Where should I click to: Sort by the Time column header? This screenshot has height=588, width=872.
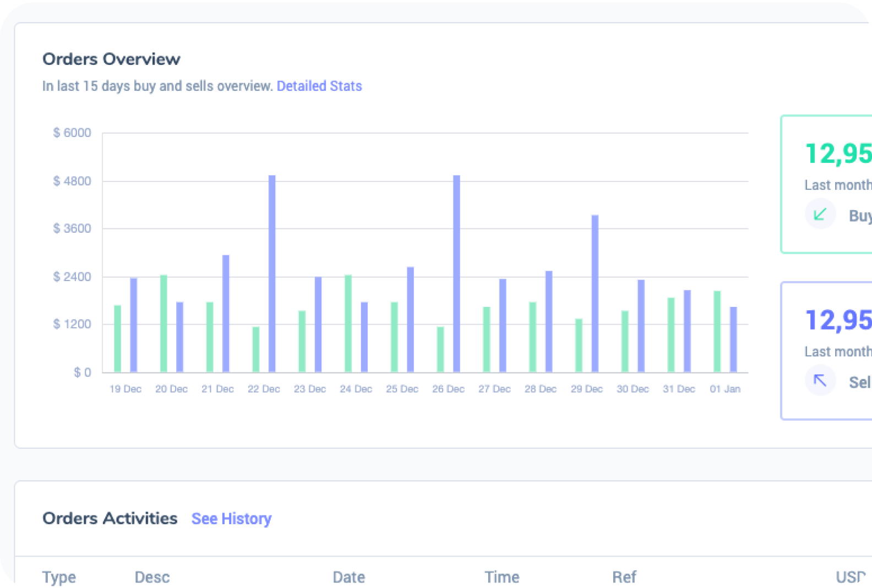(x=502, y=577)
